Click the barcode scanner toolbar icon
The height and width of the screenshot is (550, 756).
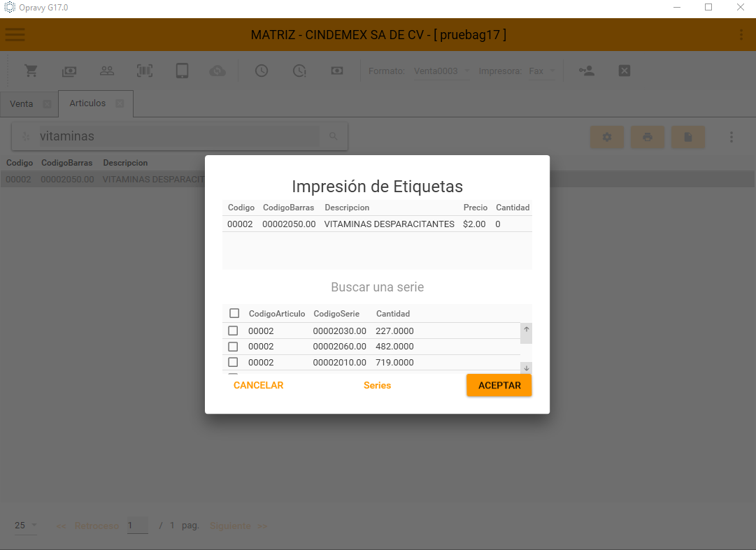145,71
